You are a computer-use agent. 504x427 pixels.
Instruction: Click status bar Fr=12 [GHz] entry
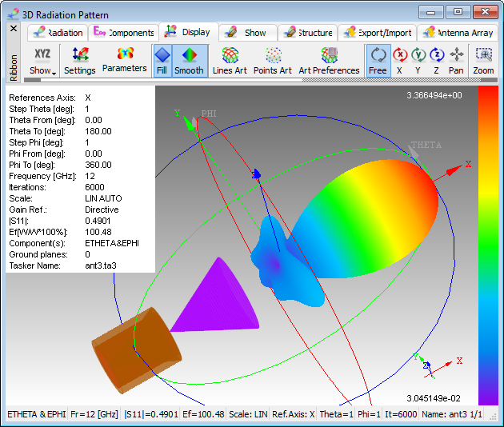click(94, 414)
